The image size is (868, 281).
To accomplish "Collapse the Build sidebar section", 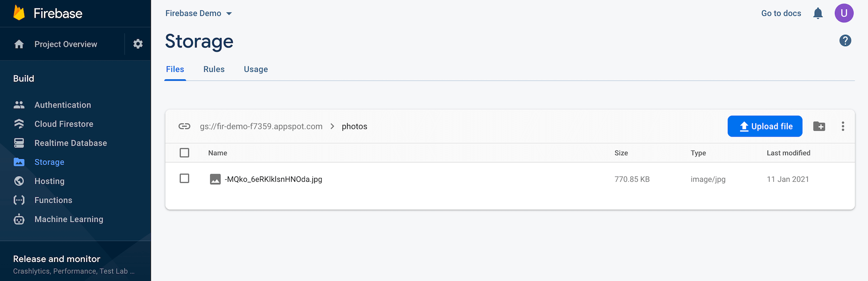I will point(24,79).
